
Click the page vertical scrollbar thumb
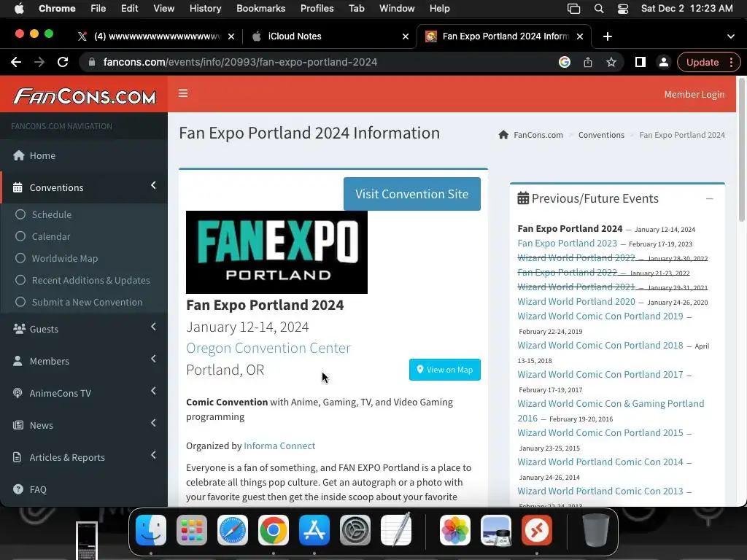(741, 150)
